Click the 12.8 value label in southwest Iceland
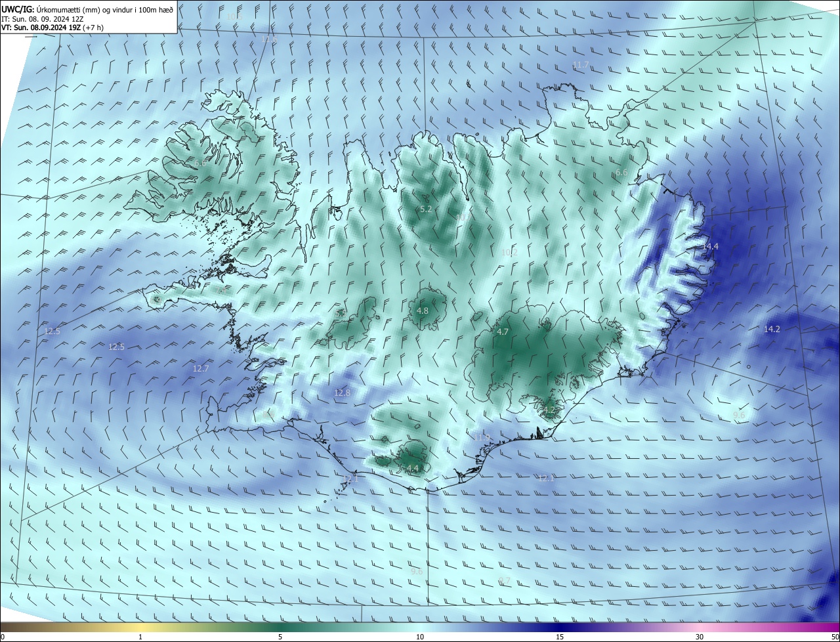Screen dimensions: 840x642 342,393
